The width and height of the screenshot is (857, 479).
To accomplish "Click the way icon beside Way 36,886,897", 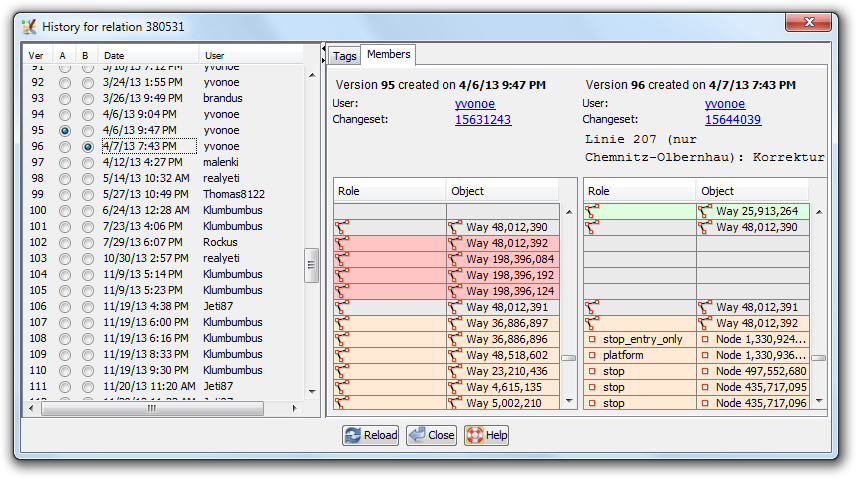I will (455, 323).
